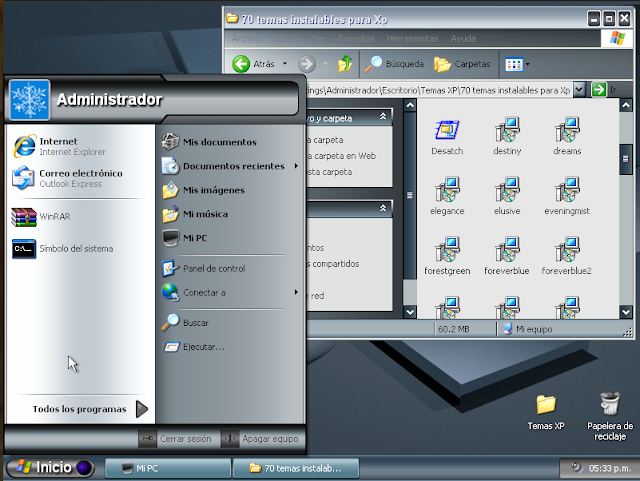Open Todos los programas list
The height and width of the screenshot is (481, 640).
coord(91,409)
